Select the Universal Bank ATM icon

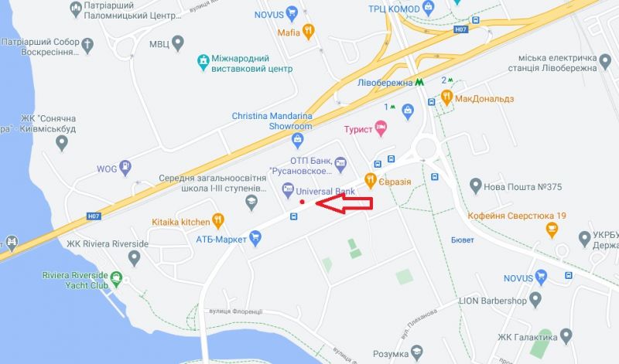point(288,190)
